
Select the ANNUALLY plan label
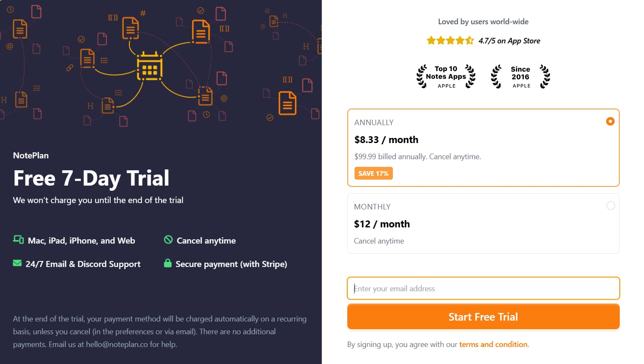[x=374, y=122]
